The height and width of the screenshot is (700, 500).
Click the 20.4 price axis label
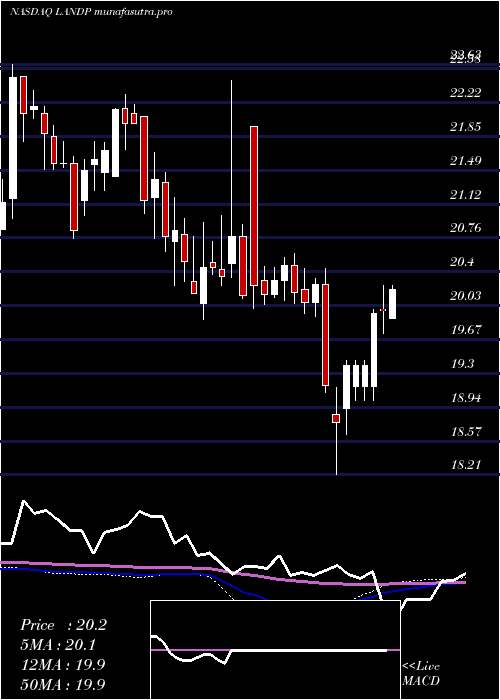click(462, 262)
